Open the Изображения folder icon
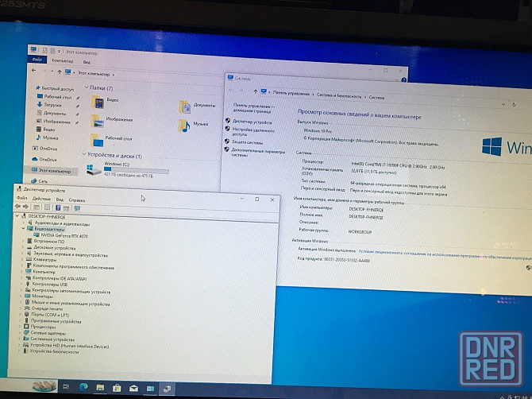Viewport: 532px width, 399px height. point(98,122)
